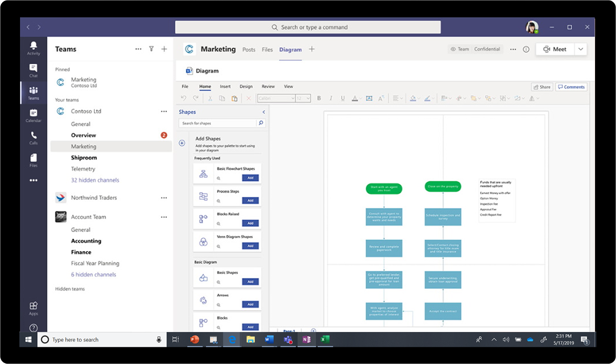Apply Underline formatting

point(342,98)
